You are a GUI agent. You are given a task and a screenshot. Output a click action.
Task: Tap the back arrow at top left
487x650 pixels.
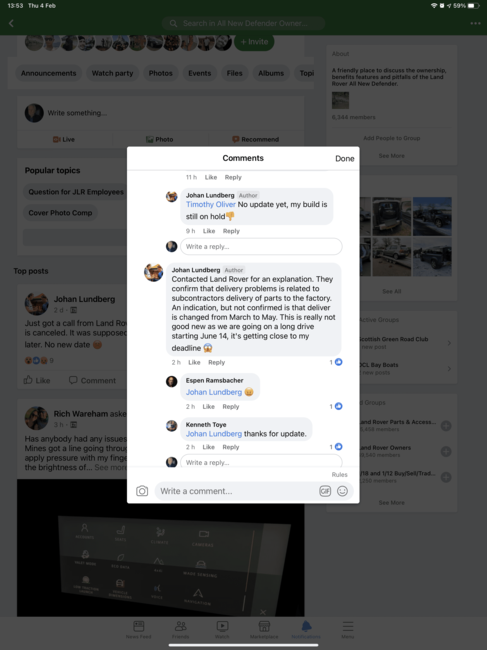tap(12, 23)
